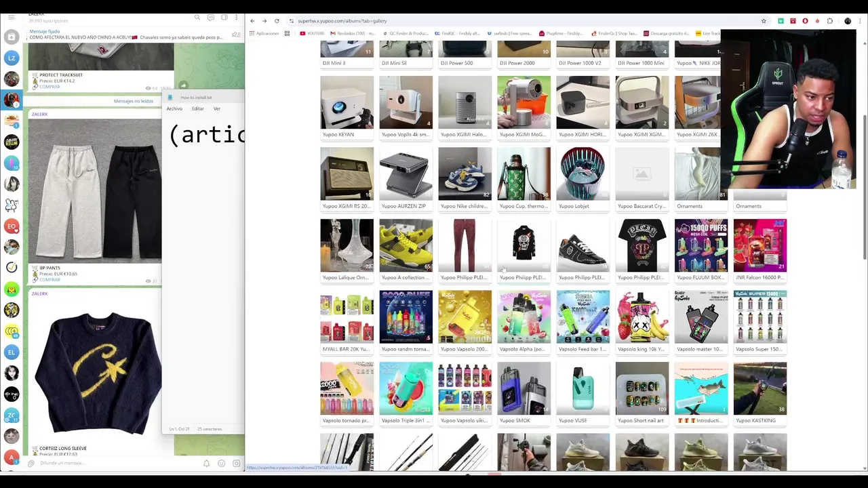
Task: Open the Yupoo Short nail art album
Action: click(642, 393)
